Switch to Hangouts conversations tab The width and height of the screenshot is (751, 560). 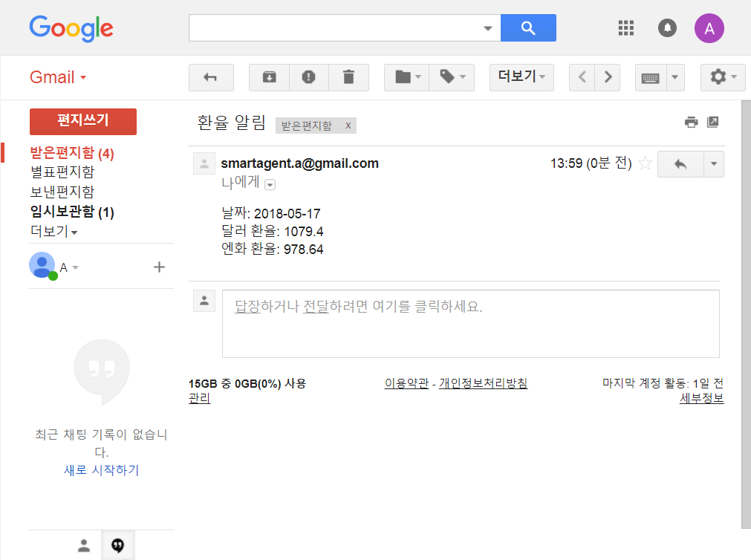click(x=117, y=546)
